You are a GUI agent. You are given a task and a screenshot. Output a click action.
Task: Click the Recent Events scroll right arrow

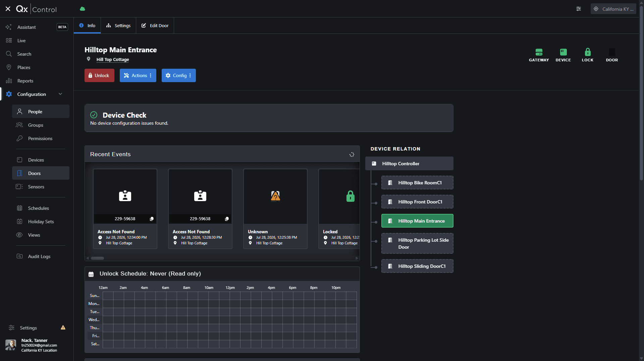(357, 258)
